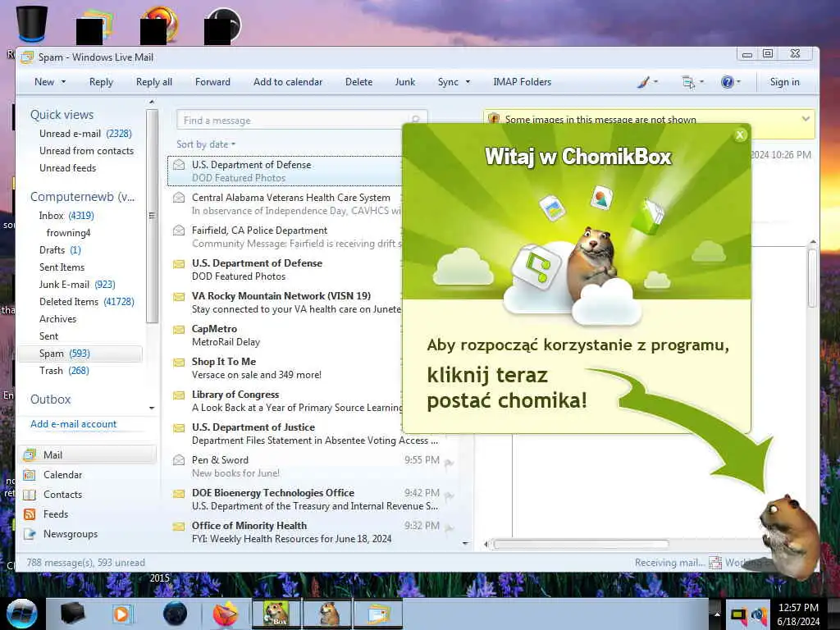The width and height of the screenshot is (840, 630).
Task: Click the Start button orb
Action: click(x=21, y=614)
